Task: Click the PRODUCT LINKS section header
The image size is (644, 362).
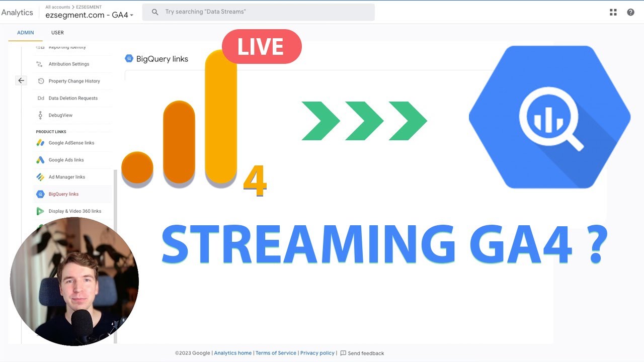Action: 51,132
